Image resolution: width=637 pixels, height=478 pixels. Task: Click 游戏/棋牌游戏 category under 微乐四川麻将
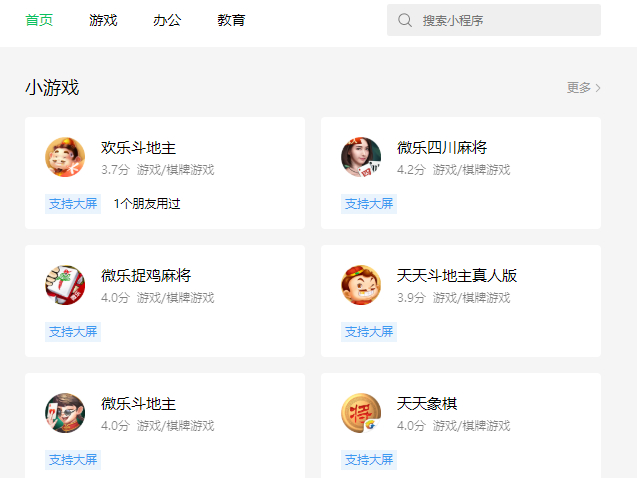tap(471, 170)
